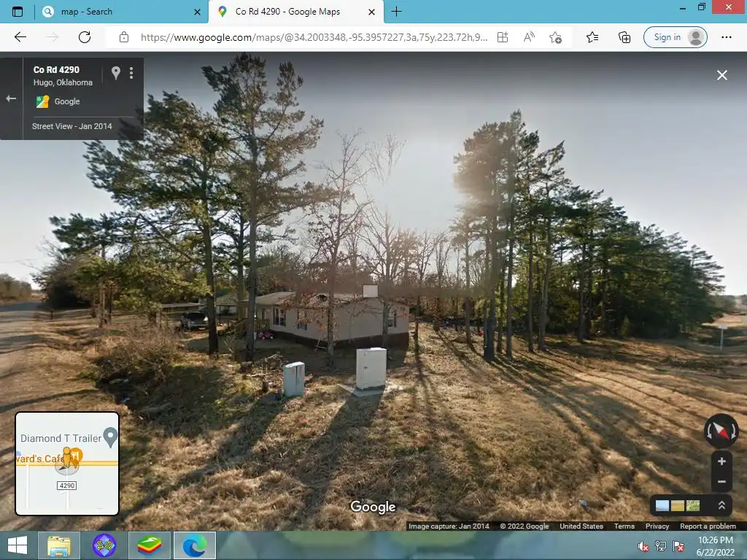Reload the page with the refresh icon
This screenshot has height=560, width=747.
85,37
